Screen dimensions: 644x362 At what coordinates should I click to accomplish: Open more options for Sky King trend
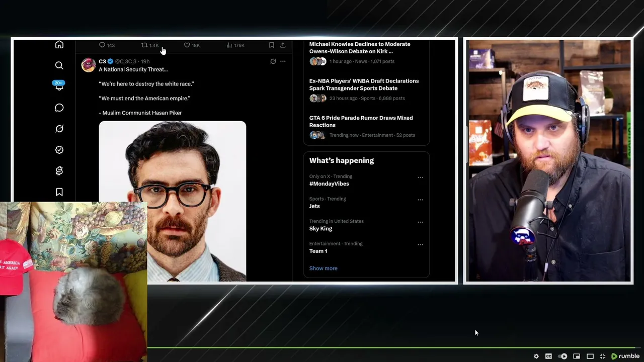[420, 222]
